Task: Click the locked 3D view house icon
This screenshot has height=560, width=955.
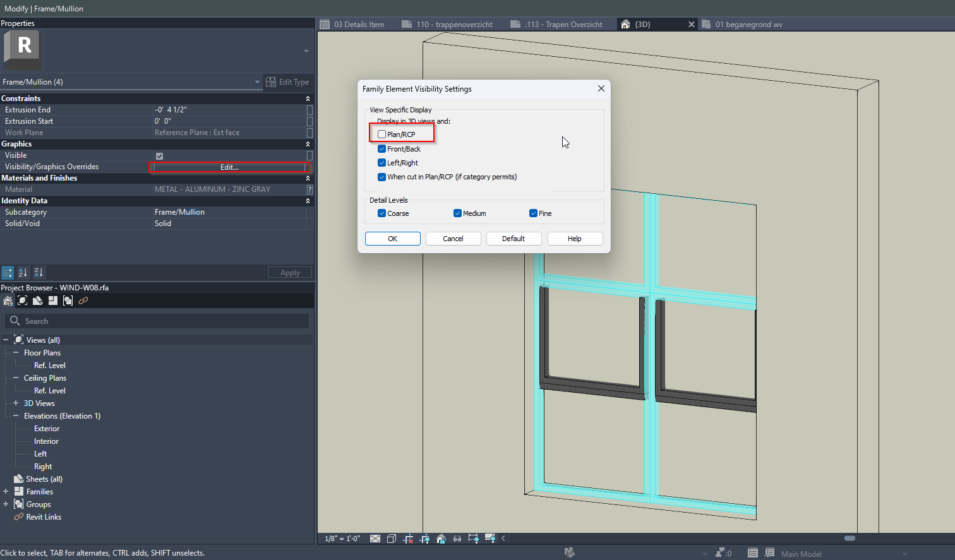Action: 441,539
